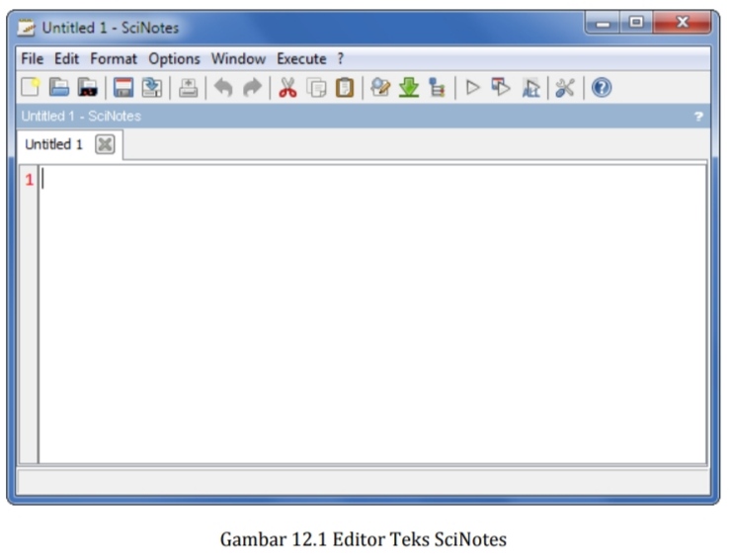Click the Open file folder icon
This screenshot has width=732, height=560.
click(59, 87)
